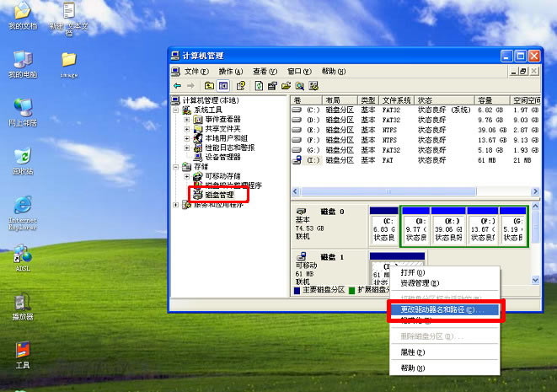Click the D: partition block in disk 0
The width and height of the screenshot is (557, 392).
415,227
